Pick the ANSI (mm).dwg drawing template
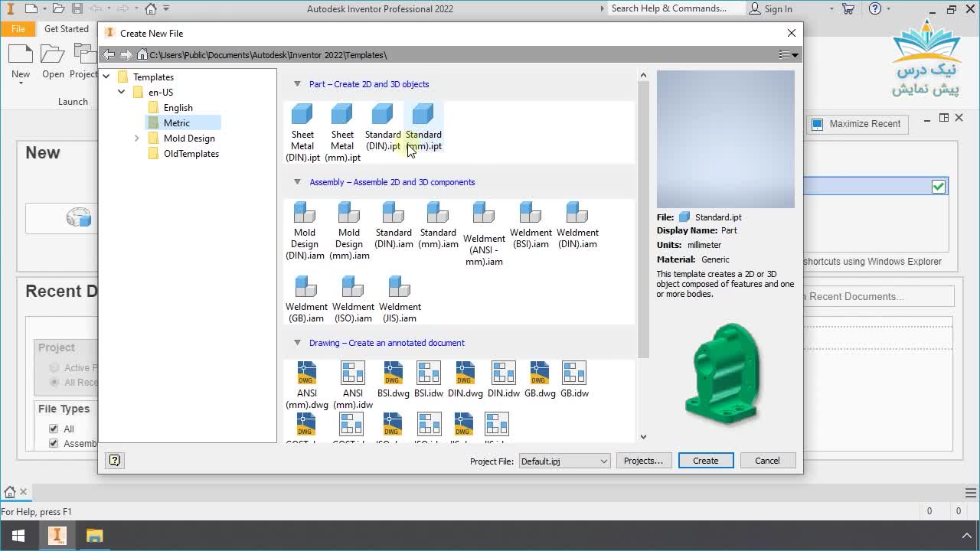This screenshot has height=551, width=980. [306, 373]
